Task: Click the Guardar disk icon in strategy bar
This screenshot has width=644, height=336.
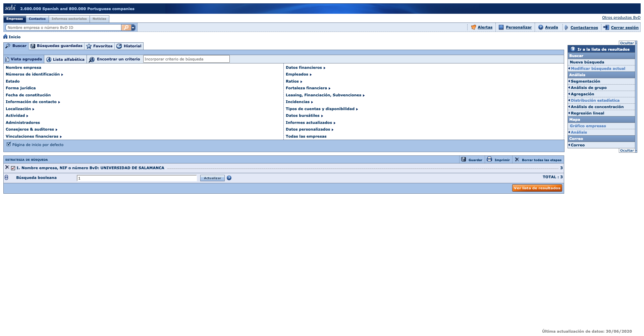Action: click(x=464, y=159)
